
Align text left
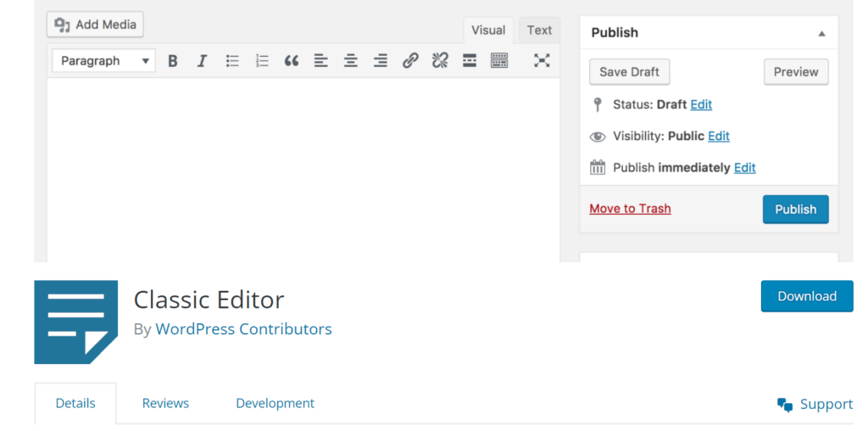(x=321, y=61)
